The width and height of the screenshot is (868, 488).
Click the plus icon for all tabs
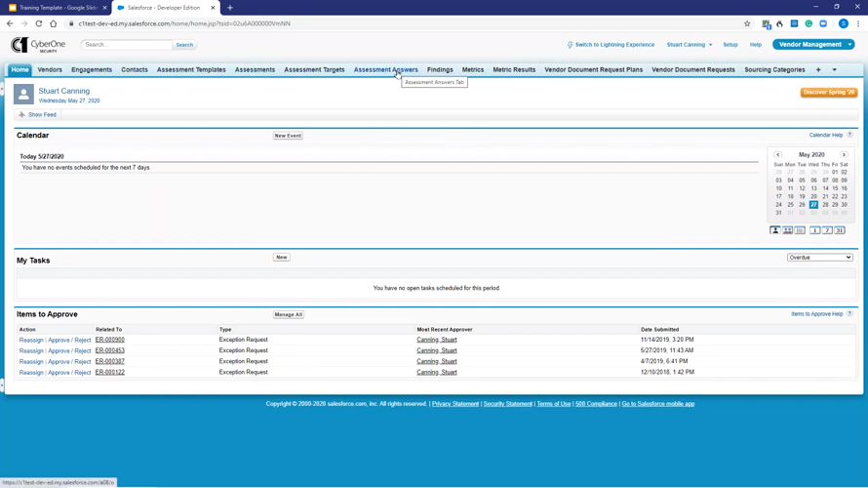(818, 70)
